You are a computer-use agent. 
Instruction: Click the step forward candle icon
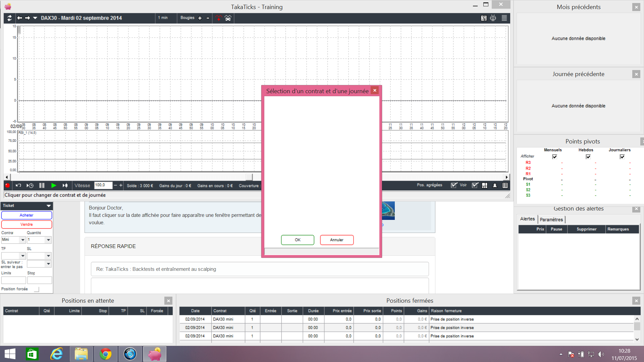pyautogui.click(x=65, y=185)
